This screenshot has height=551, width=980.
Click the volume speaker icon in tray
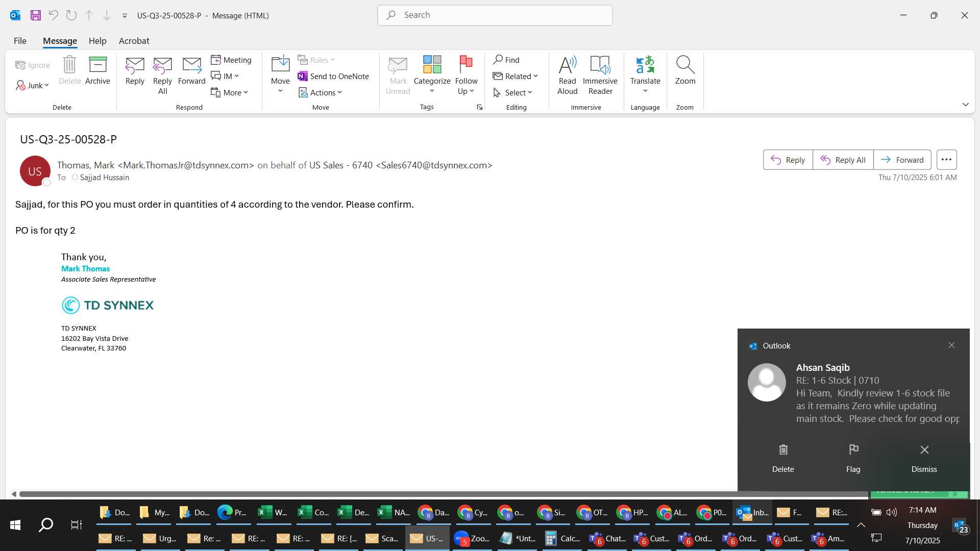click(x=892, y=512)
